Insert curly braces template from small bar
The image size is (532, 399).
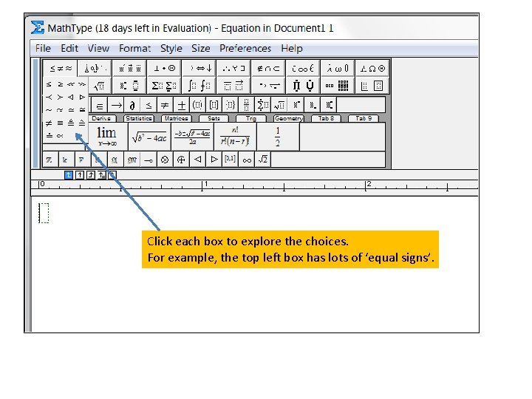tap(231, 105)
